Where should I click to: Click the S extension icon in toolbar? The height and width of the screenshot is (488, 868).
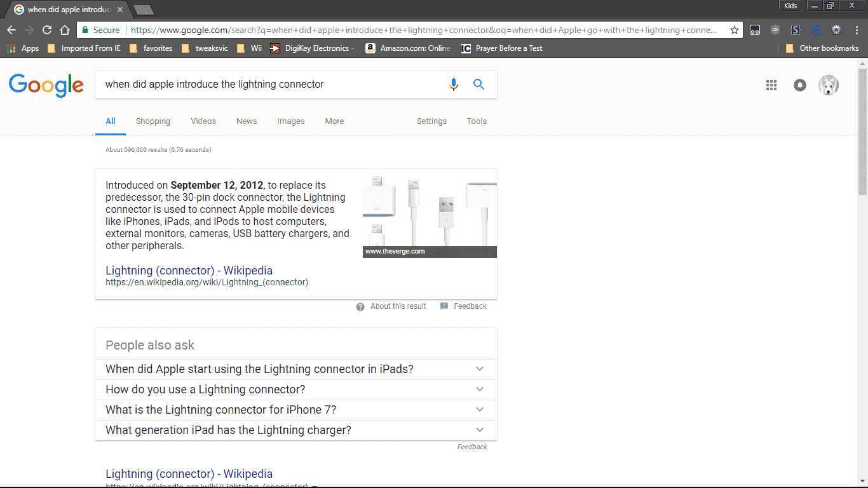pos(796,30)
